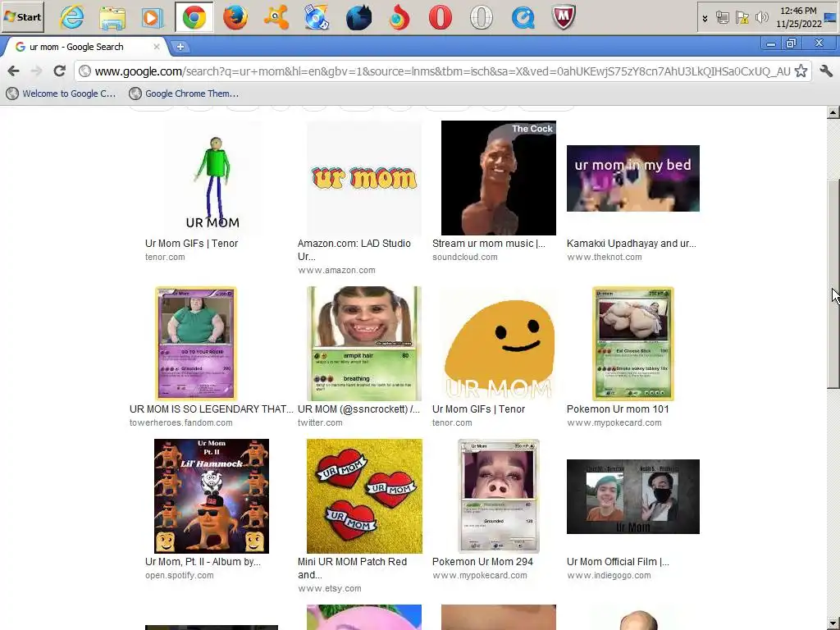This screenshot has width=840, height=630.
Task: Open 'Welcome to Google C...' bookmark
Action: (61, 94)
